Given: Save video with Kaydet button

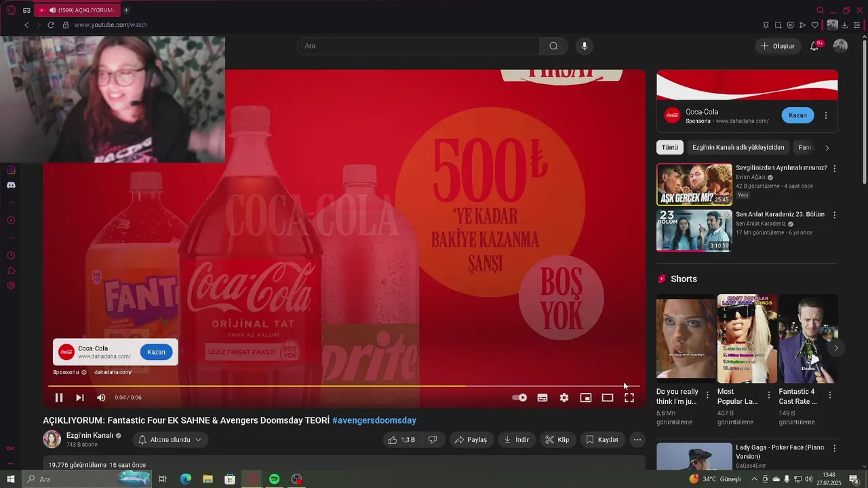Looking at the screenshot, I should click(x=602, y=440).
